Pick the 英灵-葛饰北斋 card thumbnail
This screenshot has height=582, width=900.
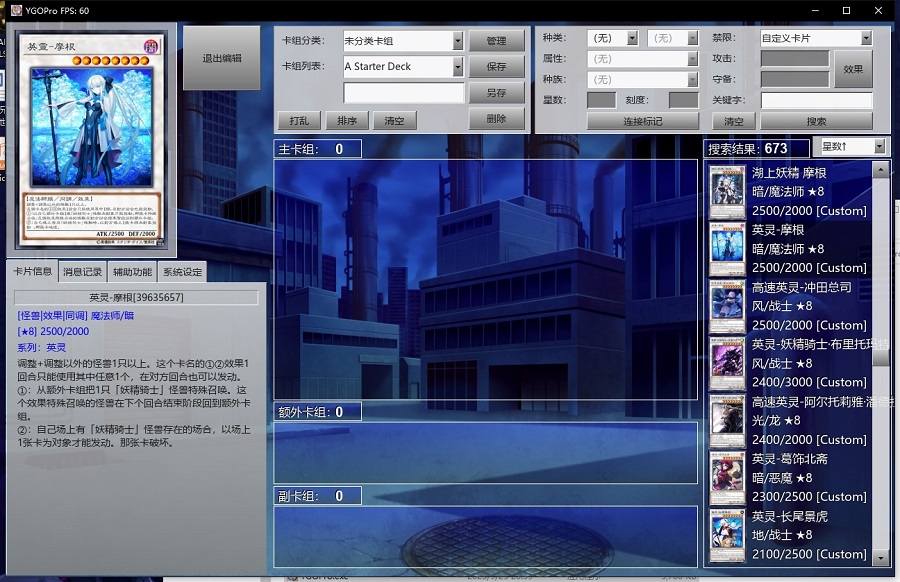(727, 479)
